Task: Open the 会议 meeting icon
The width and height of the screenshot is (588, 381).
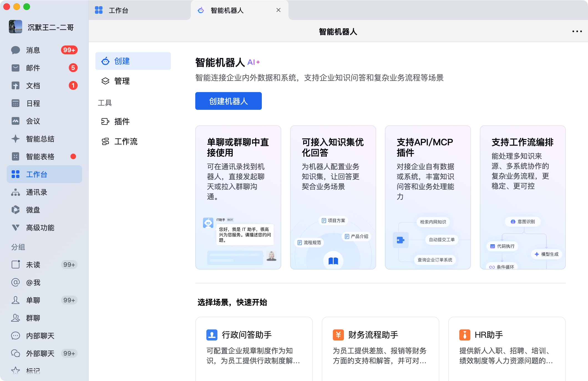Action: pos(16,121)
